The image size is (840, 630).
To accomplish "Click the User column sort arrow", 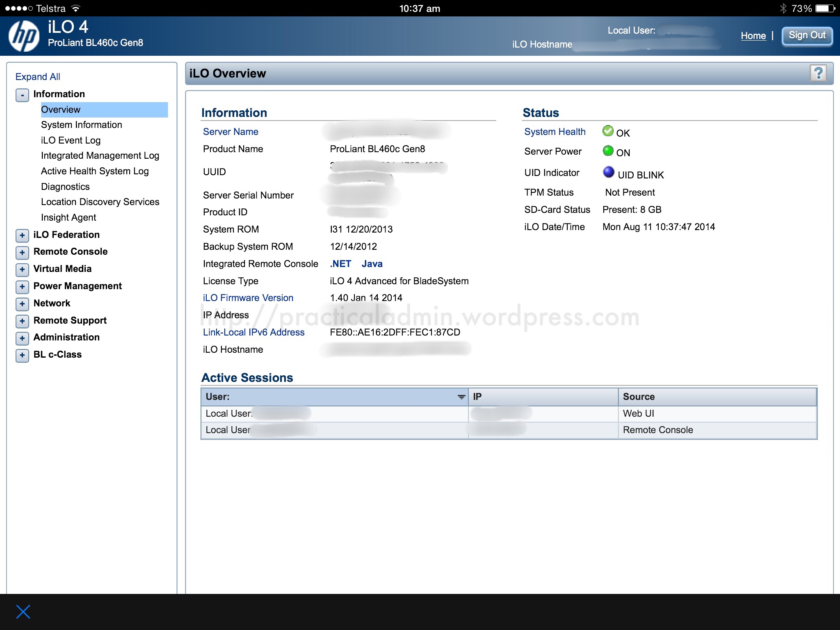I will (461, 397).
